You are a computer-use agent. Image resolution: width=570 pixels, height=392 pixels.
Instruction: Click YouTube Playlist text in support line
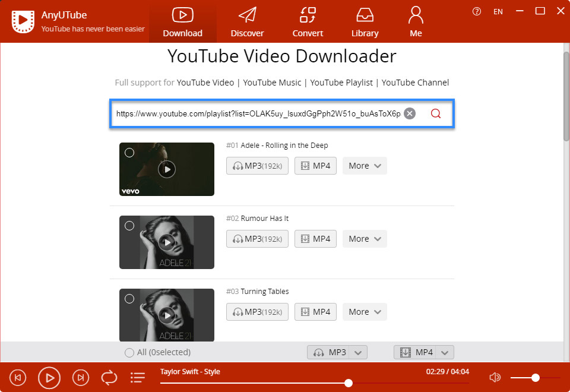(341, 83)
